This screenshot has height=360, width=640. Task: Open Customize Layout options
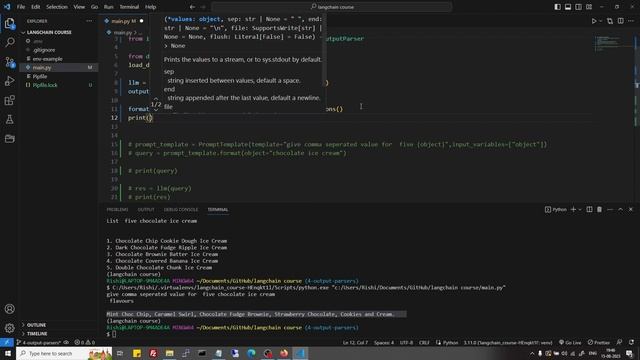click(x=589, y=7)
